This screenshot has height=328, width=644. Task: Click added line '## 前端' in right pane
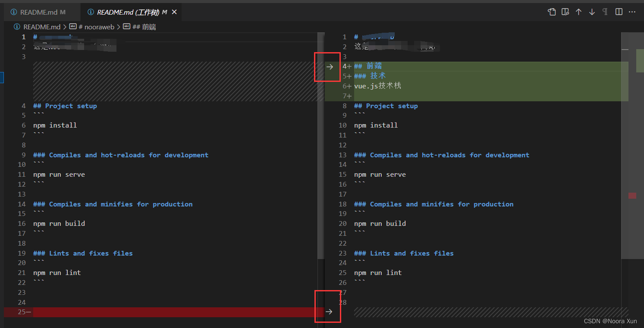pyautogui.click(x=368, y=66)
